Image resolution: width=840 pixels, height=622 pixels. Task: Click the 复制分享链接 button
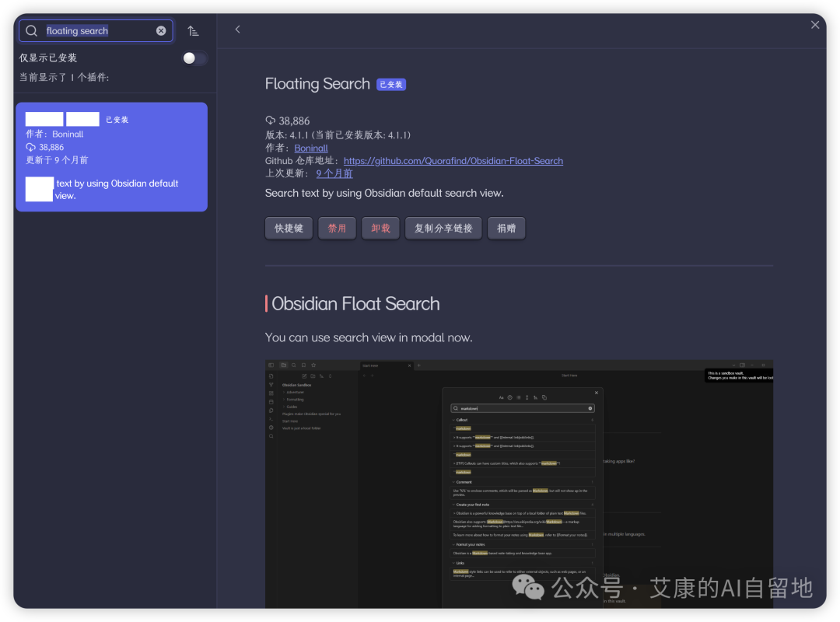(443, 229)
